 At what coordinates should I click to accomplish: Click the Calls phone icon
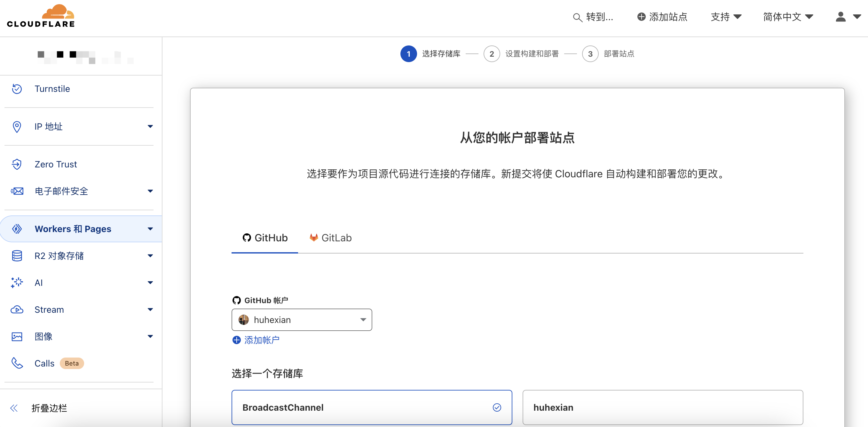pos(17,363)
